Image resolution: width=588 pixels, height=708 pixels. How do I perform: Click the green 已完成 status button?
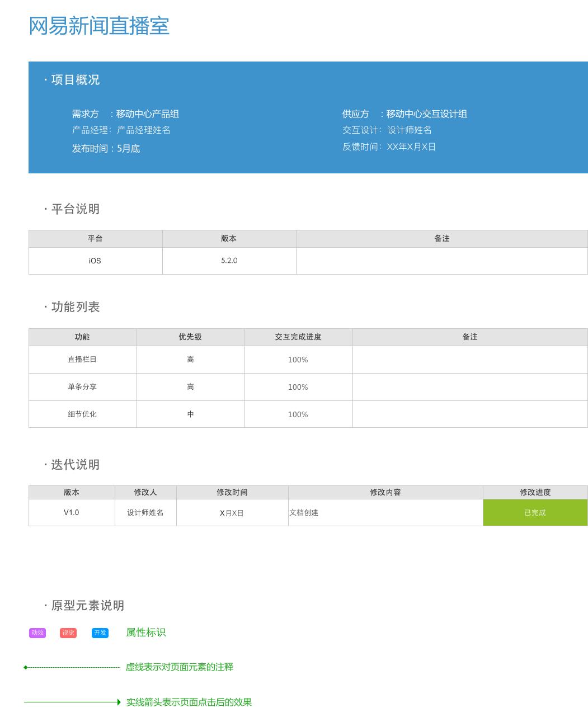pos(535,512)
